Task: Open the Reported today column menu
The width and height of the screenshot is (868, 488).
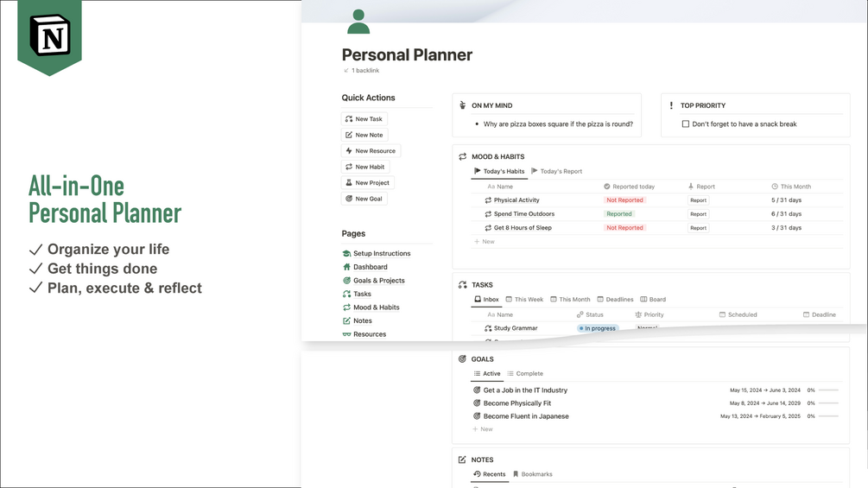Action: [629, 187]
